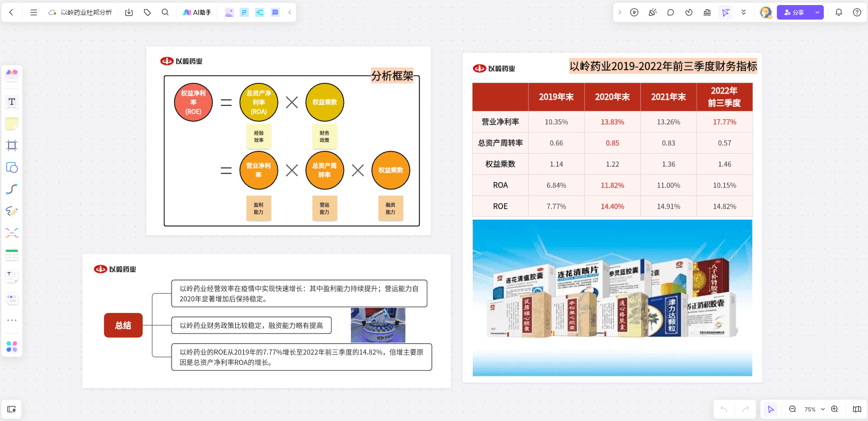
Task: Select the Text tool
Action: 12,102
